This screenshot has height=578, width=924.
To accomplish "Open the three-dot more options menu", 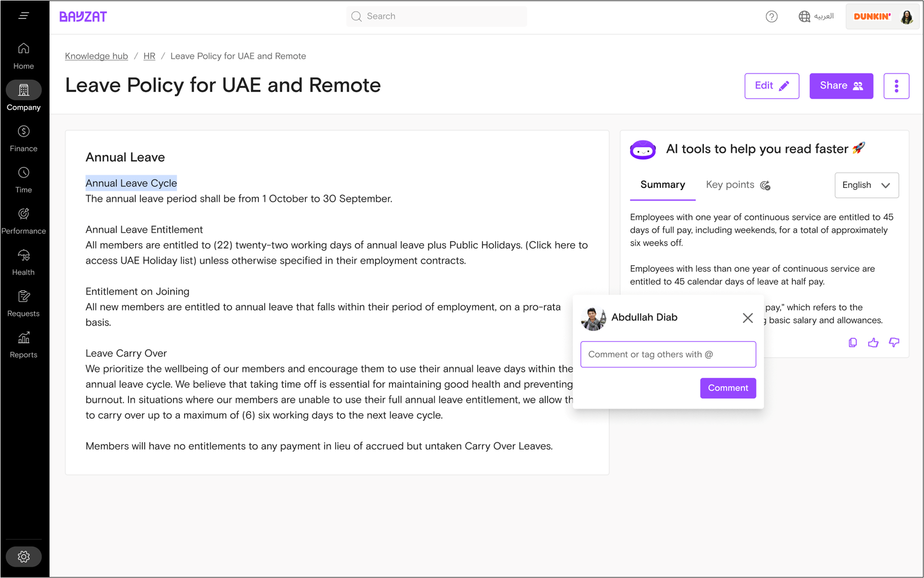I will [x=896, y=86].
